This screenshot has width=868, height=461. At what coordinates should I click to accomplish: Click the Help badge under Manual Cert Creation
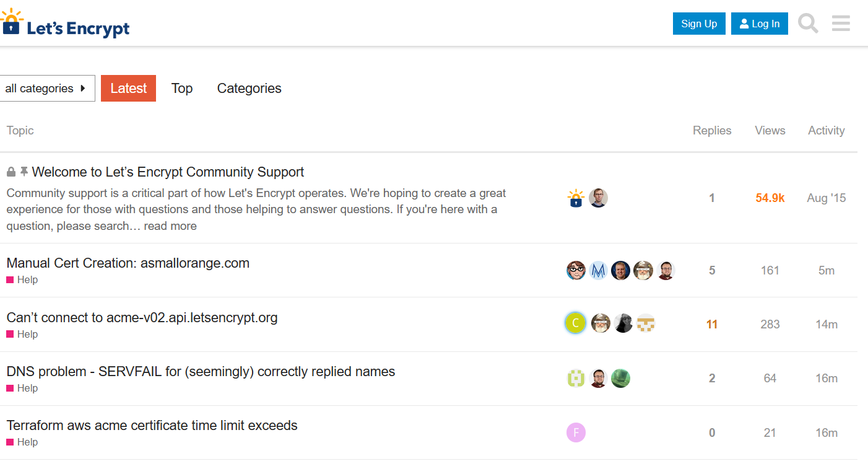(22, 279)
